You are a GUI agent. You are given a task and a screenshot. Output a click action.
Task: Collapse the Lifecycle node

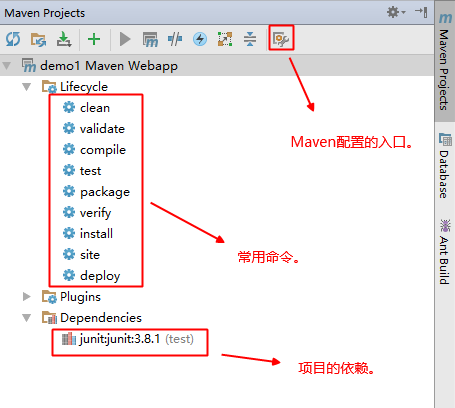[x=27, y=87]
